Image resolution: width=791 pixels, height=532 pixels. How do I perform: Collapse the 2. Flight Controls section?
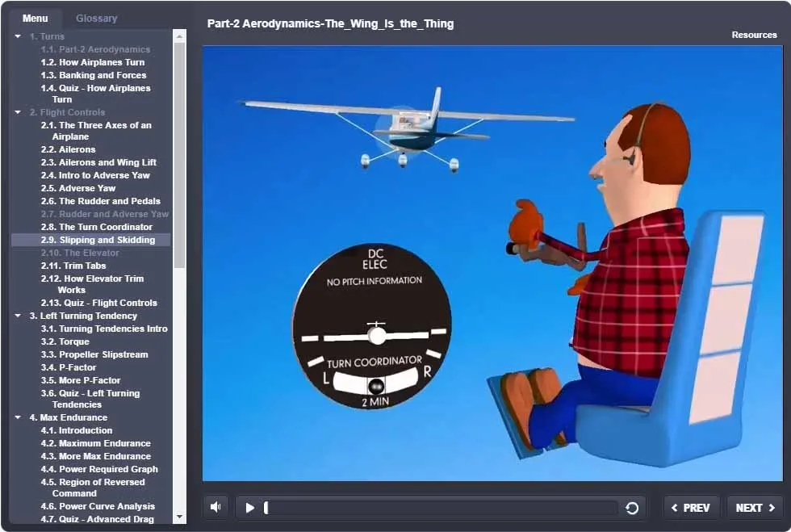pos(18,112)
